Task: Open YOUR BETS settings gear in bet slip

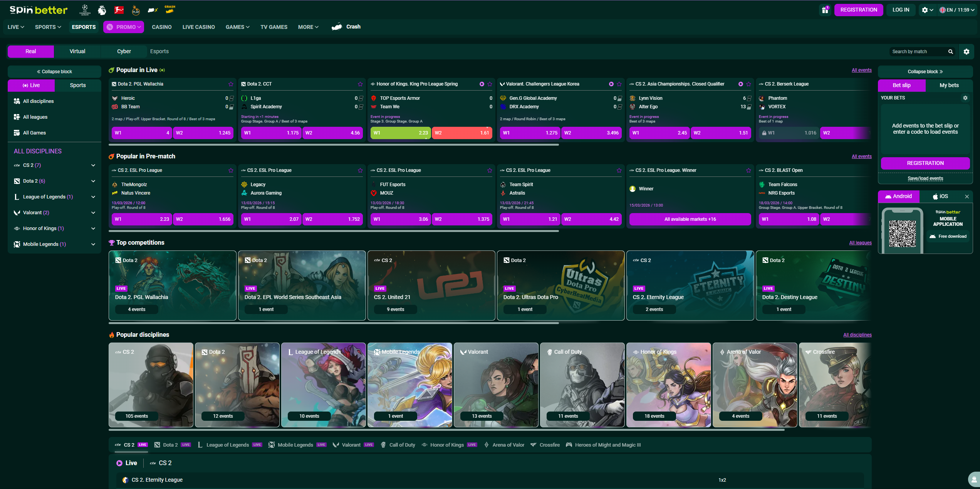Action: tap(965, 98)
